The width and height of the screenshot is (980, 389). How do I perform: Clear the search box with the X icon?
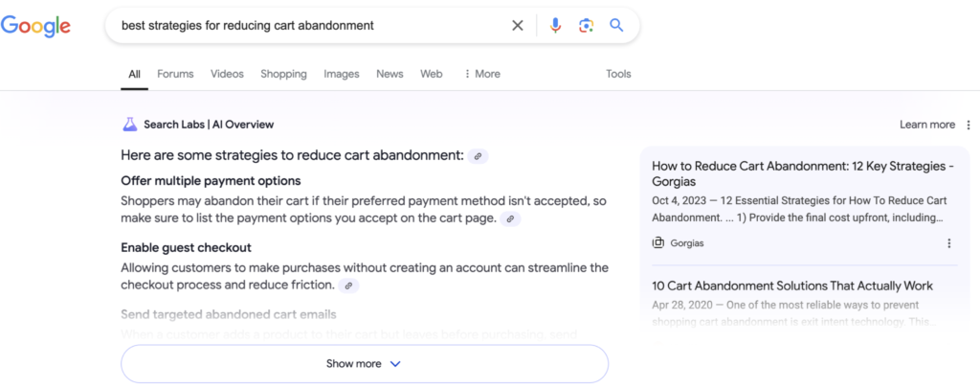point(518,26)
